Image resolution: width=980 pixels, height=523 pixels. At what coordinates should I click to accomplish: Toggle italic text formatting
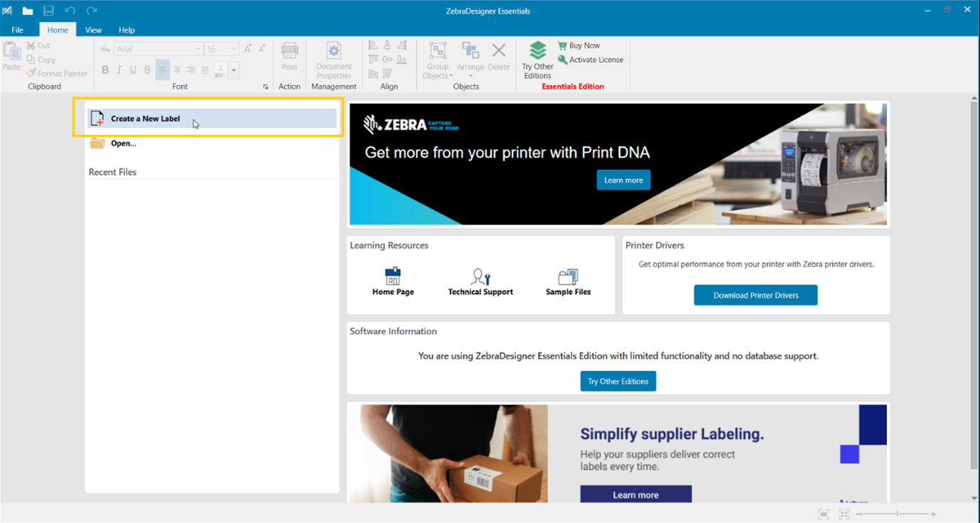(x=119, y=70)
